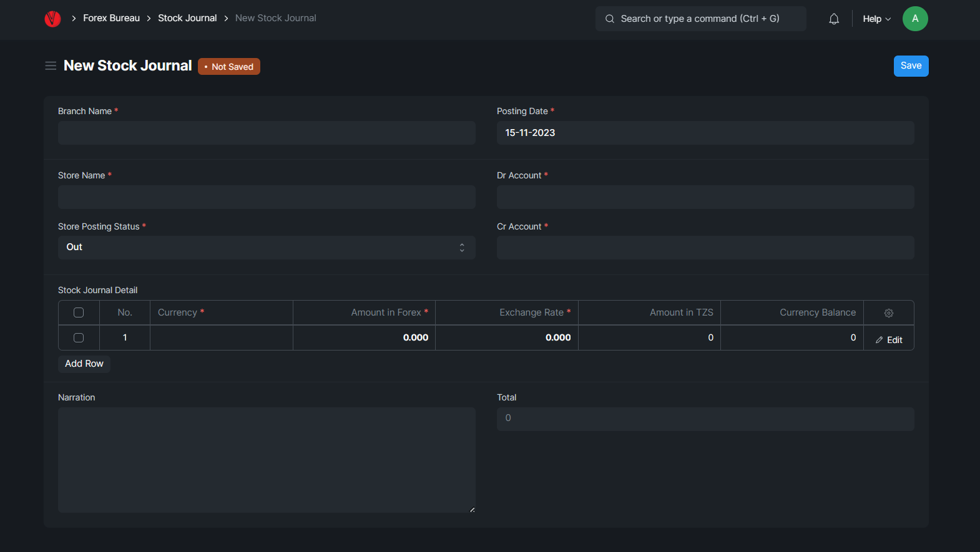Open the Store Posting Status dropdown
Screen dimensions: 980x552
(x=267, y=248)
